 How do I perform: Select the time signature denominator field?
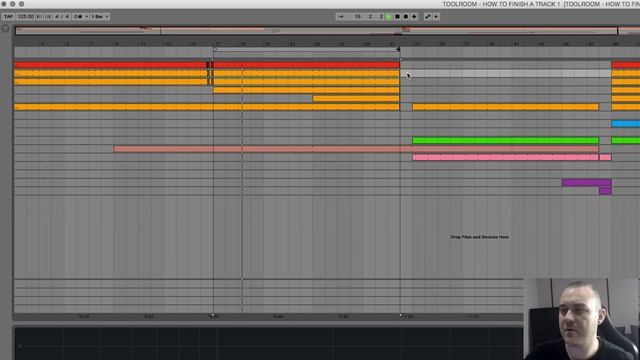67,17
